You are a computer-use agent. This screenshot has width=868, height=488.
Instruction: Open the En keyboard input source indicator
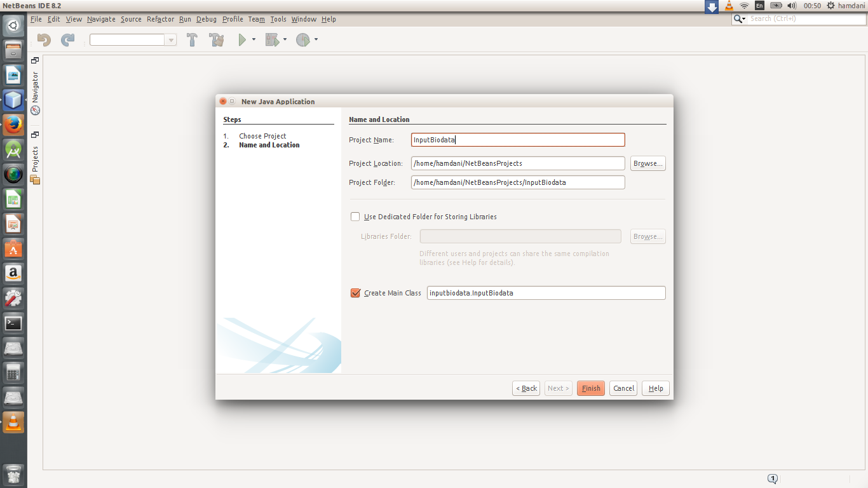click(x=759, y=6)
